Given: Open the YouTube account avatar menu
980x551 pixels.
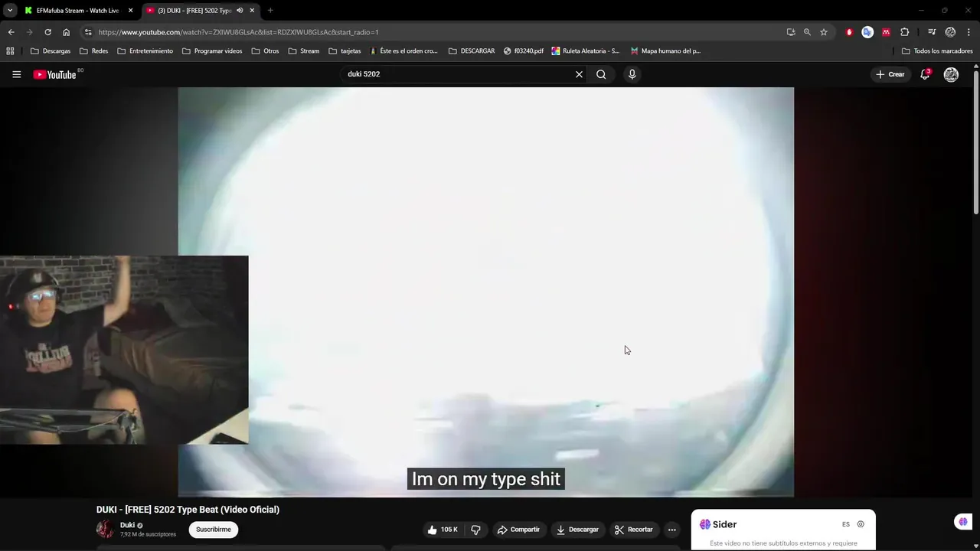Looking at the screenshot, I should (951, 74).
